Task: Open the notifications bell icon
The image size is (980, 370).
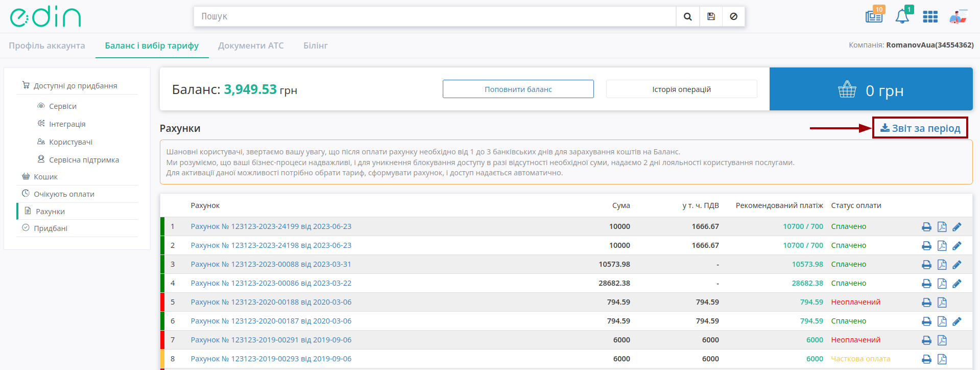Action: (x=902, y=16)
